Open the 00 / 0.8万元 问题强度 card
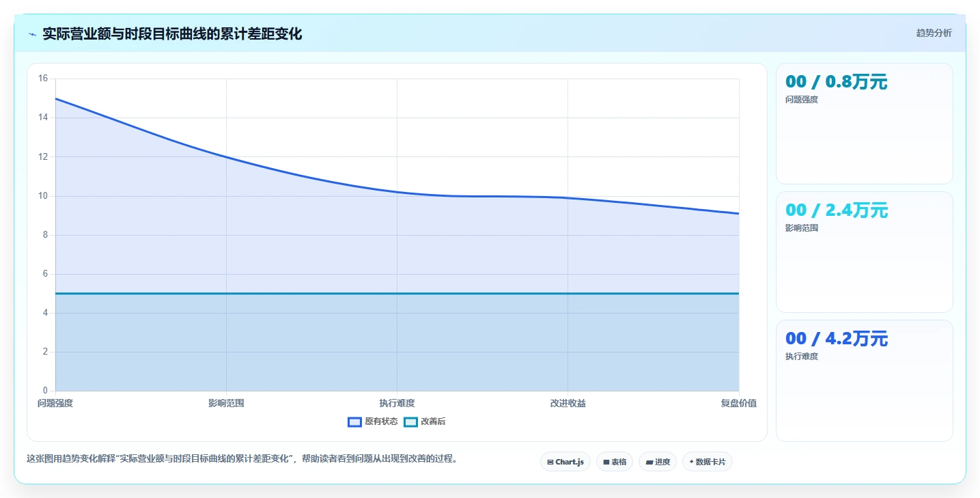The width and height of the screenshot is (980, 498). (865, 124)
